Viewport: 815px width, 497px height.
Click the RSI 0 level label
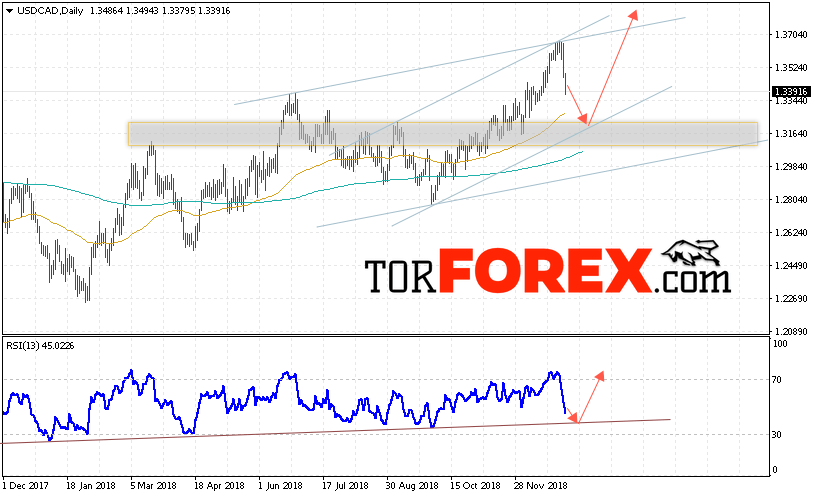[775, 470]
